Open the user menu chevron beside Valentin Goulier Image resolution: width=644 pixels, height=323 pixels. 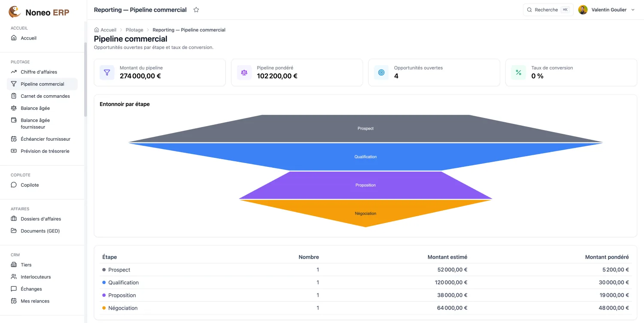coord(632,10)
